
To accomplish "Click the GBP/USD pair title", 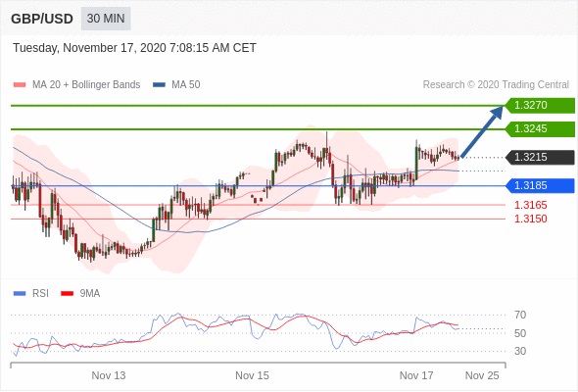I will click(42, 19).
